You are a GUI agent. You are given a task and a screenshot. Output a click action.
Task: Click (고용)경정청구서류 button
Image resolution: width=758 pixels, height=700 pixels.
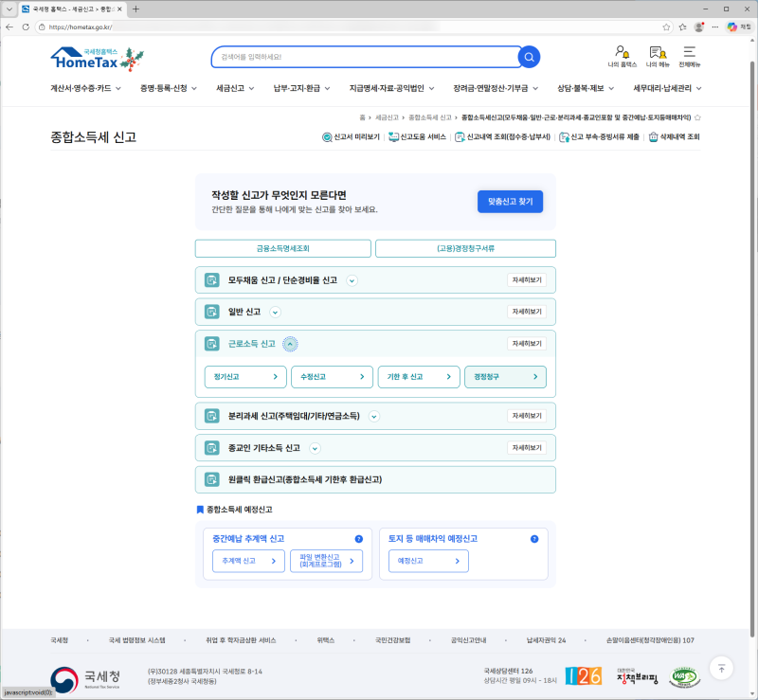click(465, 248)
